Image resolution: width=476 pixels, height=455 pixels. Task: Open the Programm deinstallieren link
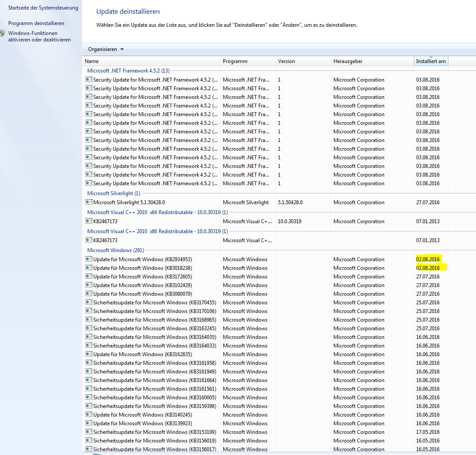36,23
